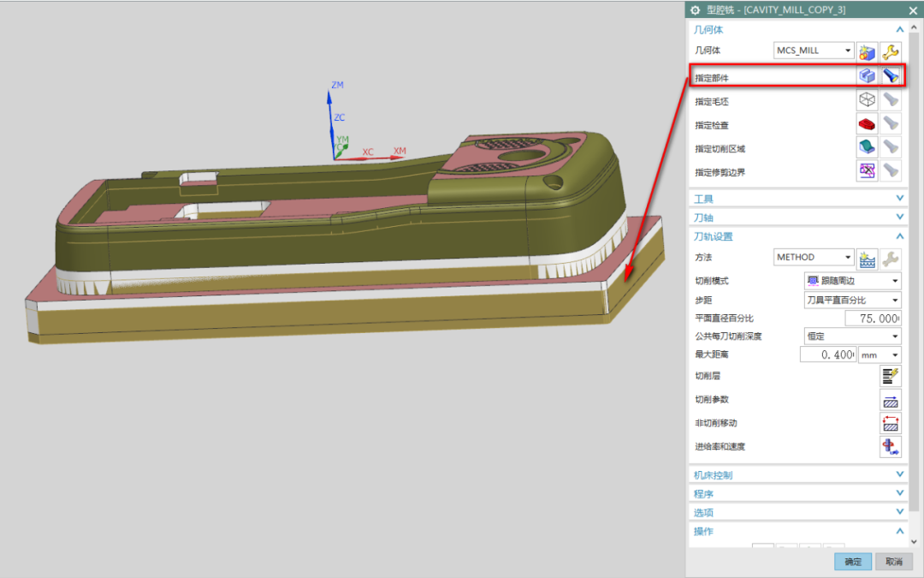
Task: Click the 指定修剪边界 trim boundary icon
Action: 868,171
